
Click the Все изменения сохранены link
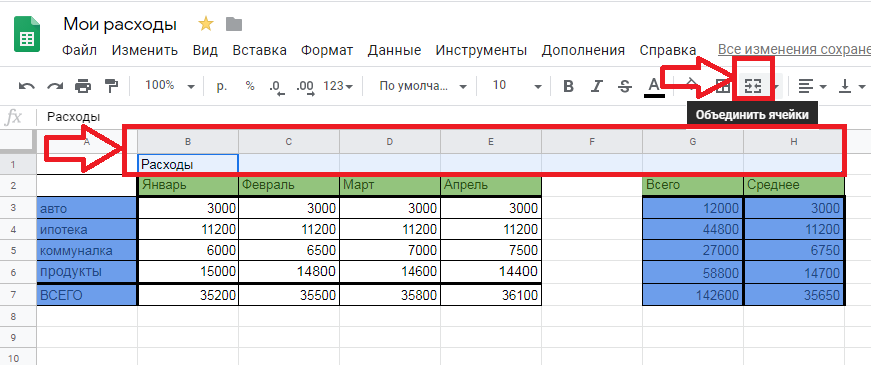pos(794,50)
